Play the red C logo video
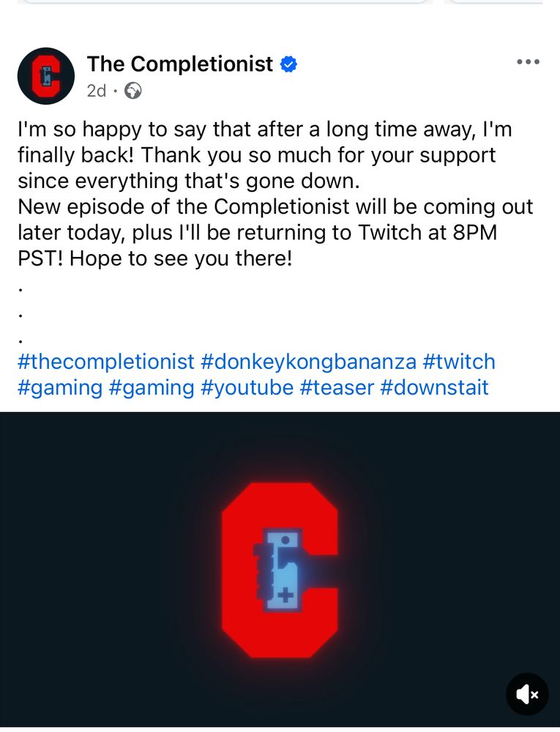 point(280,570)
